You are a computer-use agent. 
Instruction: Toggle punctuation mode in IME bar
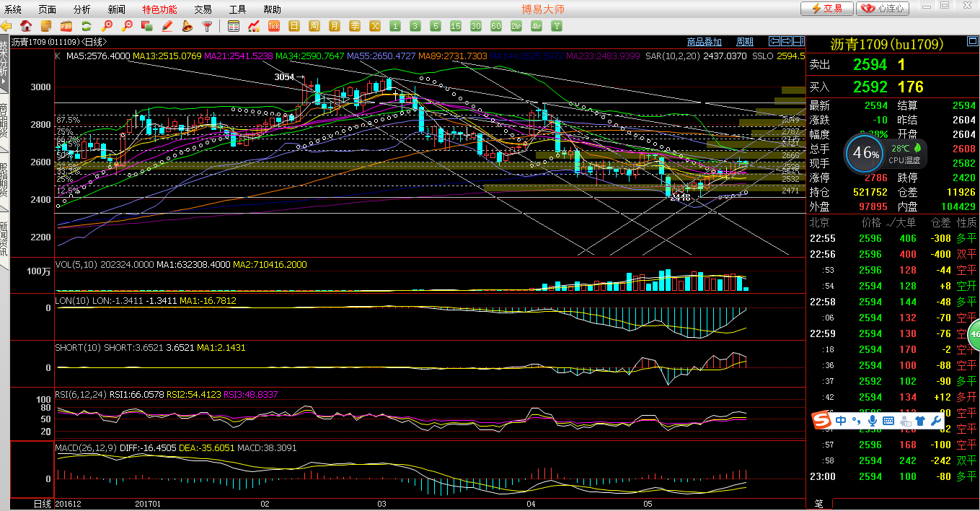(x=856, y=420)
